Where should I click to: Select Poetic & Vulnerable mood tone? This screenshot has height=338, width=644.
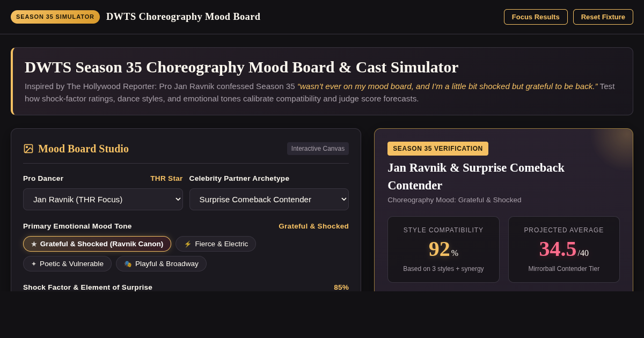(67, 264)
